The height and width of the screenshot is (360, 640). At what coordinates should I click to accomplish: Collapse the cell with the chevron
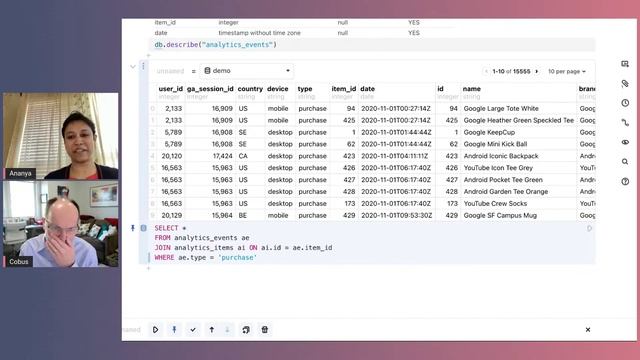[133, 67]
